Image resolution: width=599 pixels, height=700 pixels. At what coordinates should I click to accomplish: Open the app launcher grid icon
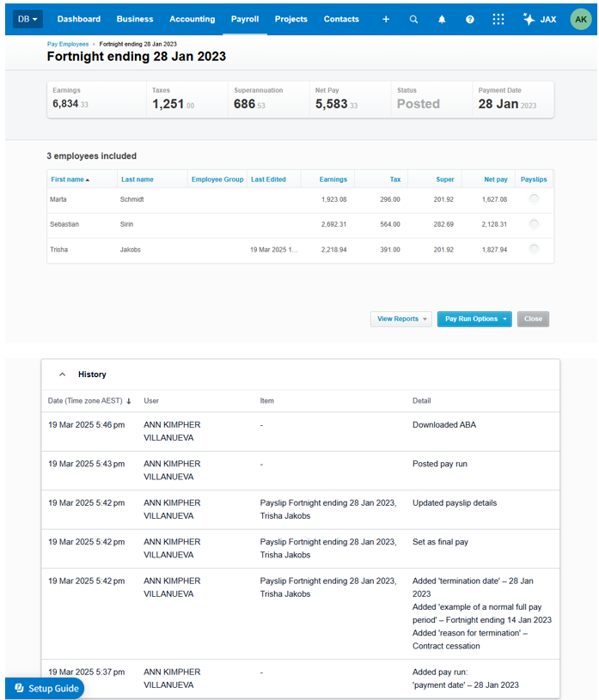pos(498,19)
